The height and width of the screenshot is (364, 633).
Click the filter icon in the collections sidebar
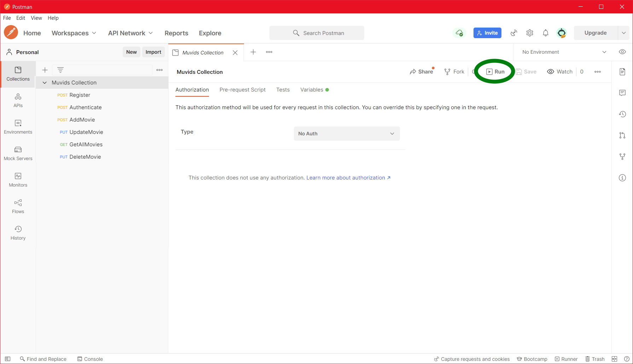point(60,70)
